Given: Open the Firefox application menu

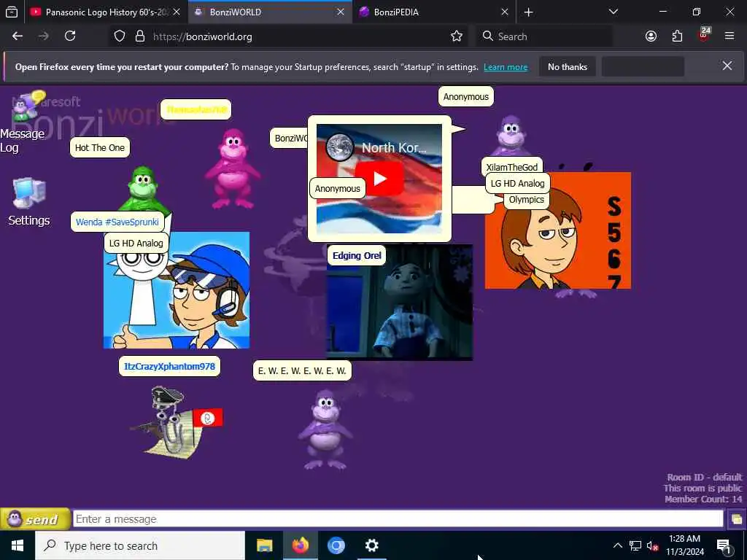Looking at the screenshot, I should click(x=729, y=36).
